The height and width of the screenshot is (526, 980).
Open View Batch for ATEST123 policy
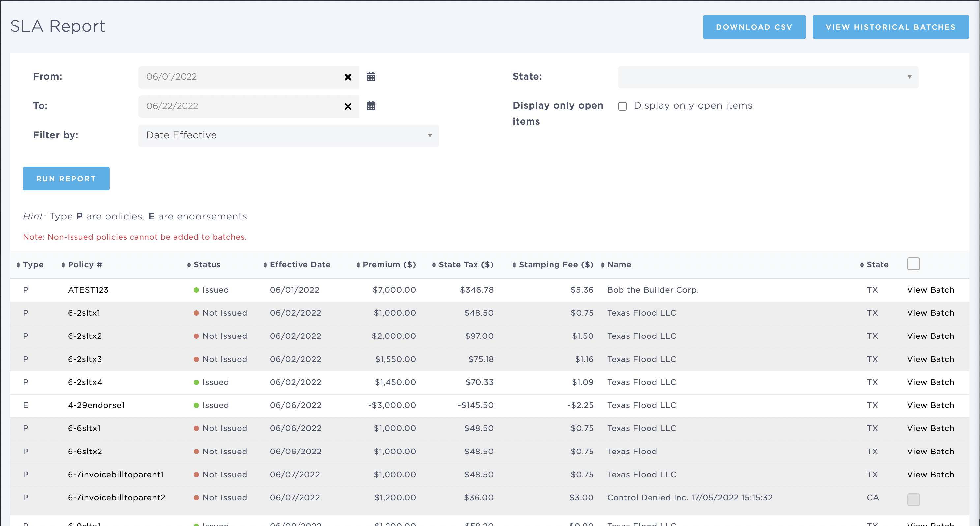(x=930, y=290)
